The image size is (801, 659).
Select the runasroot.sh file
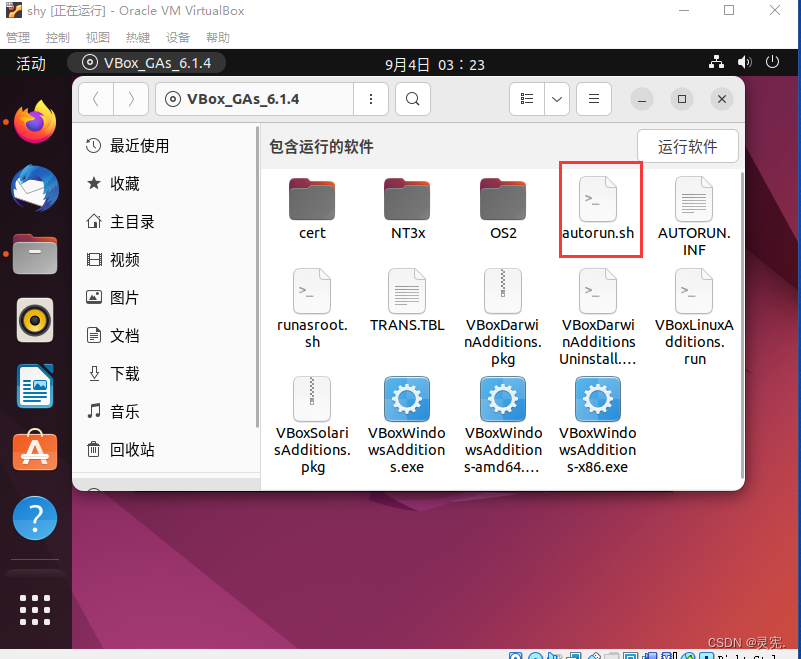pos(312,309)
